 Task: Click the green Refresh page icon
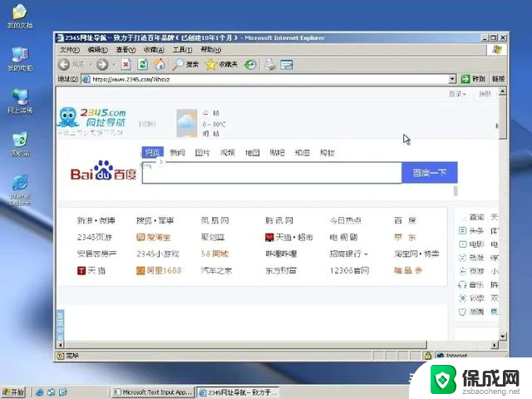click(143, 64)
